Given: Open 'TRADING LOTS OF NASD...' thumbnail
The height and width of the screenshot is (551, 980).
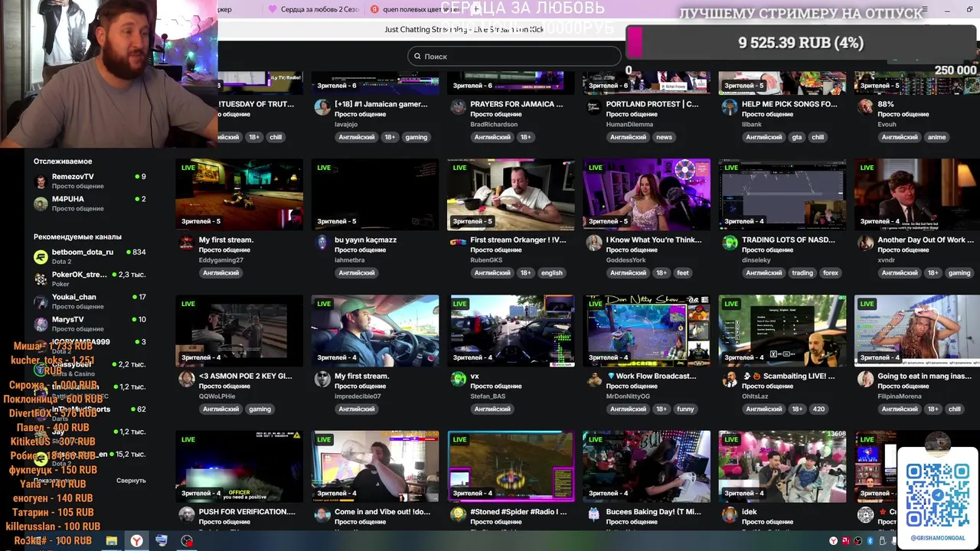Looking at the screenshot, I should click(x=782, y=194).
